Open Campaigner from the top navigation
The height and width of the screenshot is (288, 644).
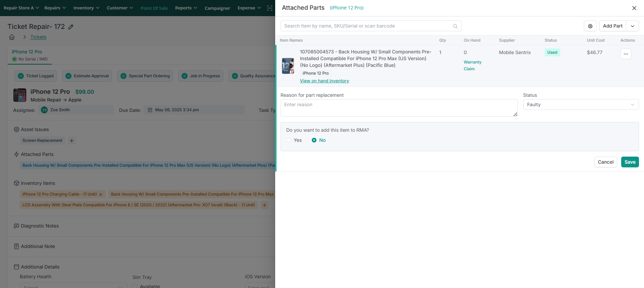217,8
